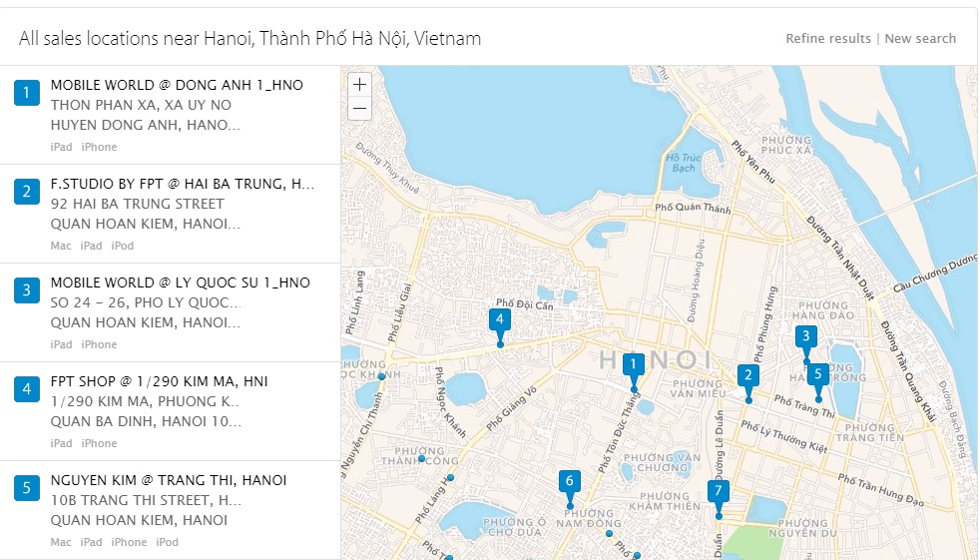Screen dimensions: 980x560
Task: Open Mobile World @ Ly Quoc Su listing
Action: pos(180,283)
